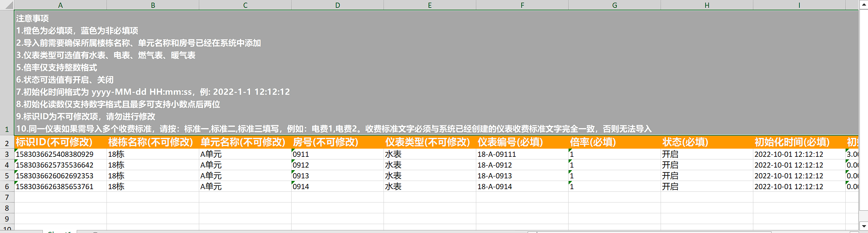Select column E header
This screenshot has width=868, height=233.
(430, 5)
